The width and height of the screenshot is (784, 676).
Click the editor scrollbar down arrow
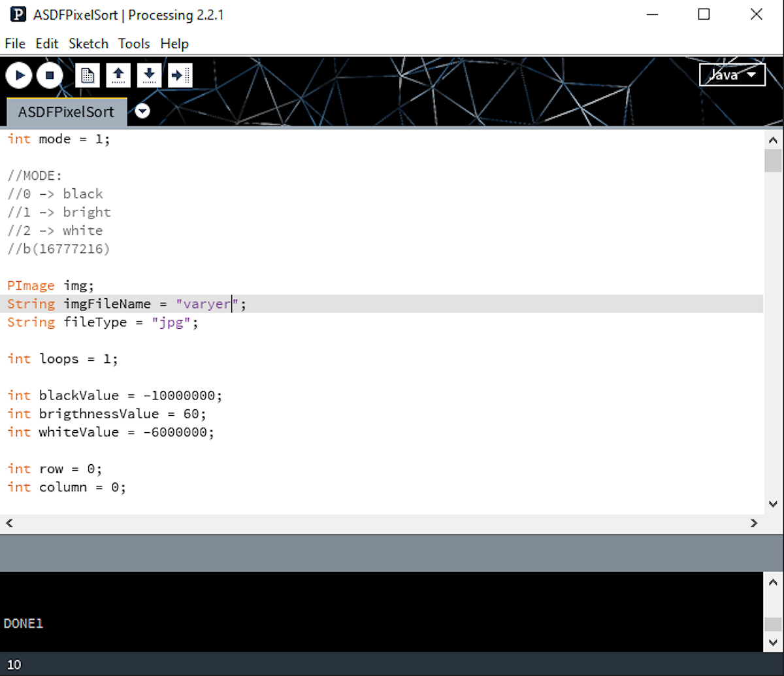click(773, 504)
